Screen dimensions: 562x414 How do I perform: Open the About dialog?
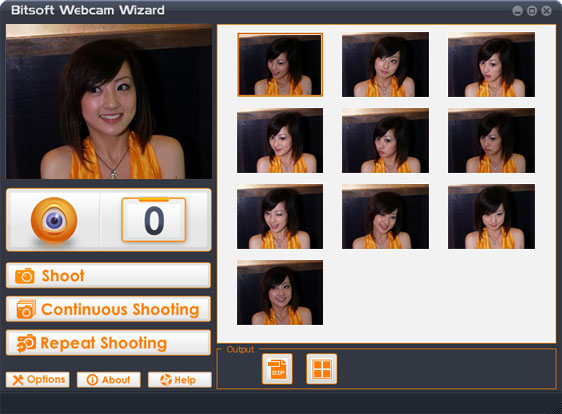(x=109, y=380)
